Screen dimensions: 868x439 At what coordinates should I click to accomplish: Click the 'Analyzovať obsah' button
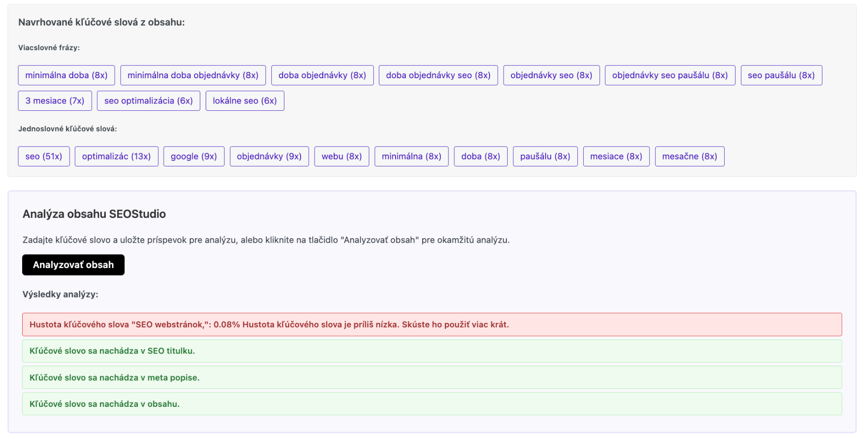tap(73, 265)
